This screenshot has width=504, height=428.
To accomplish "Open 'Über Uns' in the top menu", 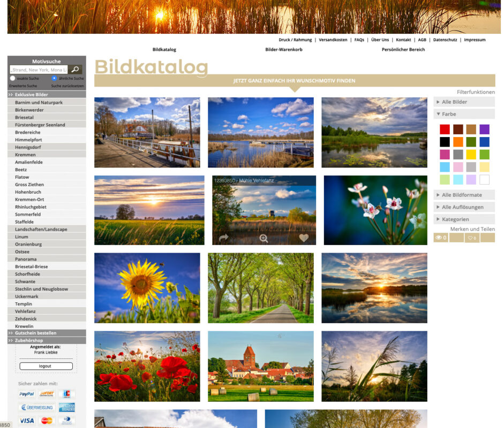I will coord(380,40).
